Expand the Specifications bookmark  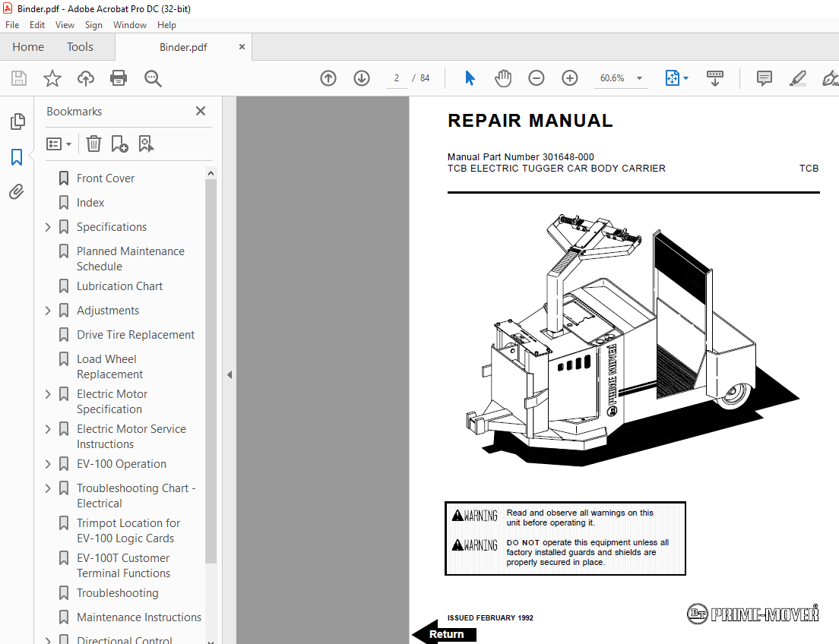tap(48, 227)
